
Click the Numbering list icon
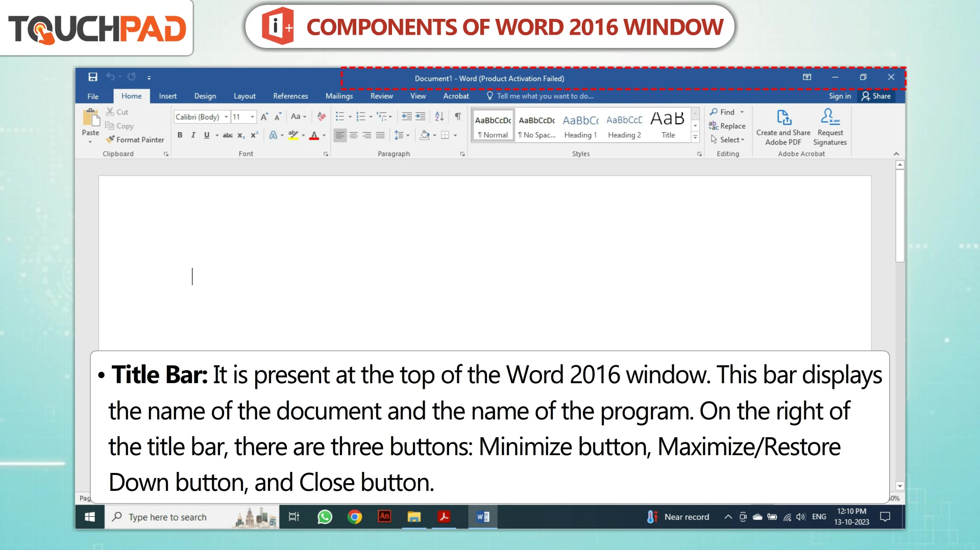360,117
